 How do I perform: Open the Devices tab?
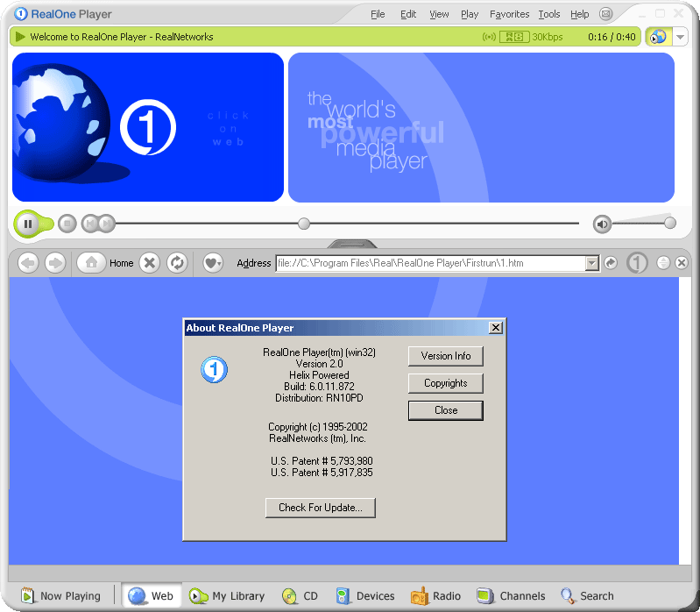[365, 596]
